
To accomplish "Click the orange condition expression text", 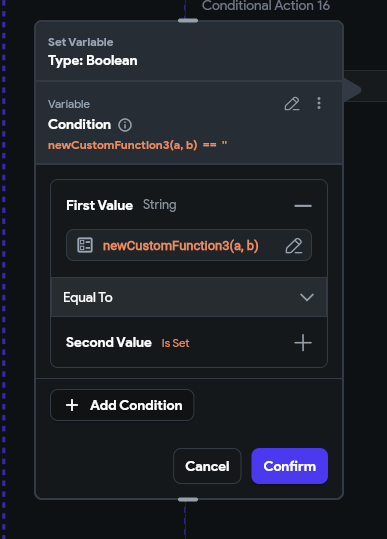I will click(x=137, y=145).
